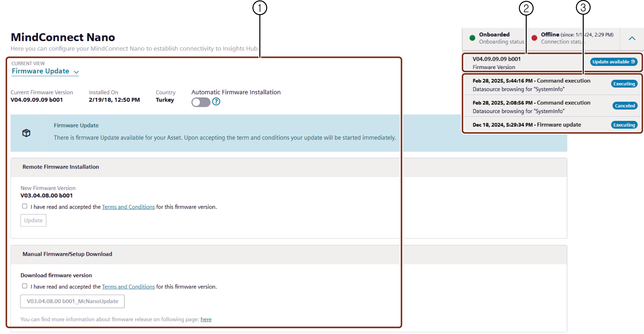Image resolution: width=644 pixels, height=334 pixels.
Task: Click the Executing badge for 5:44:16 PM entry
Action: point(624,84)
